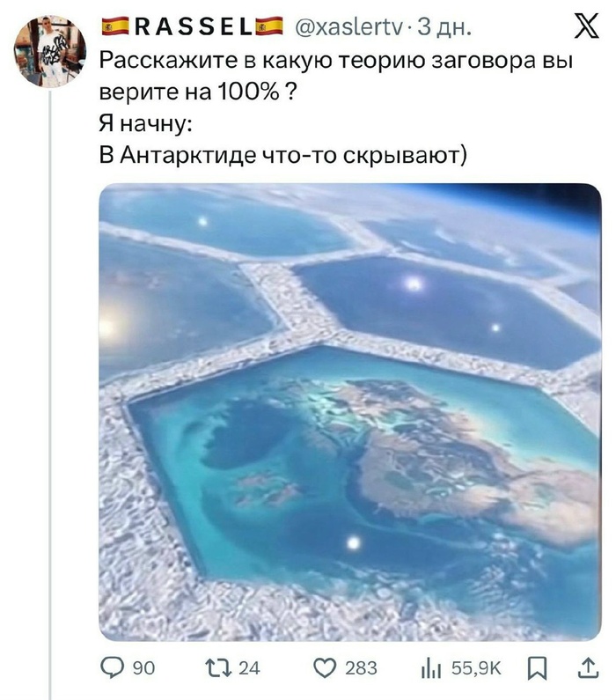Click the line "В Антарктиде что-то скрывают"
616x700 pixels.
pos(282,155)
